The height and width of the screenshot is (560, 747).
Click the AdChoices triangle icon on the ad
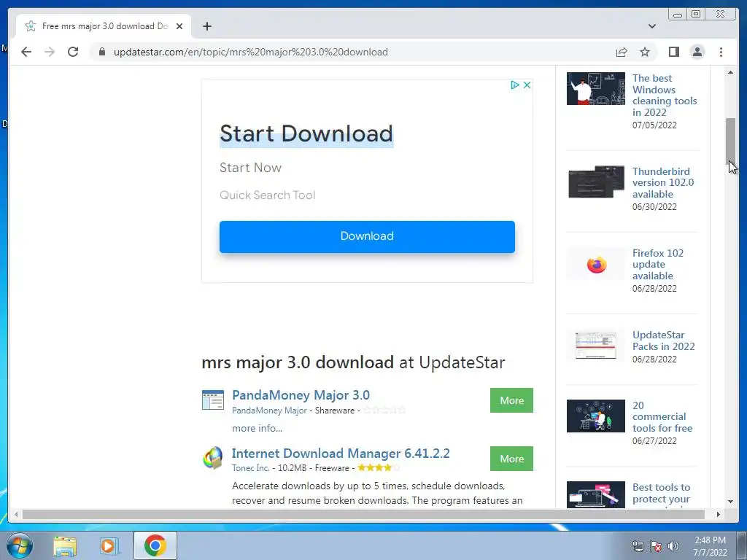tap(514, 85)
